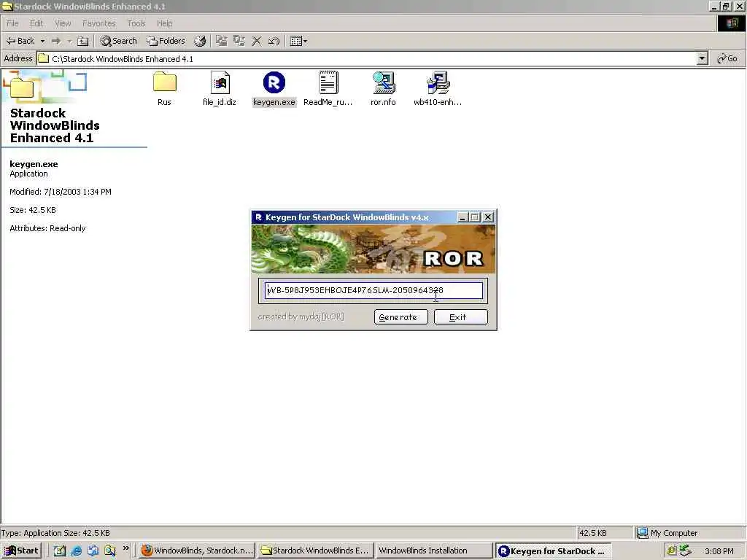
Task: Expand the address bar dropdown arrow
Action: 702,58
